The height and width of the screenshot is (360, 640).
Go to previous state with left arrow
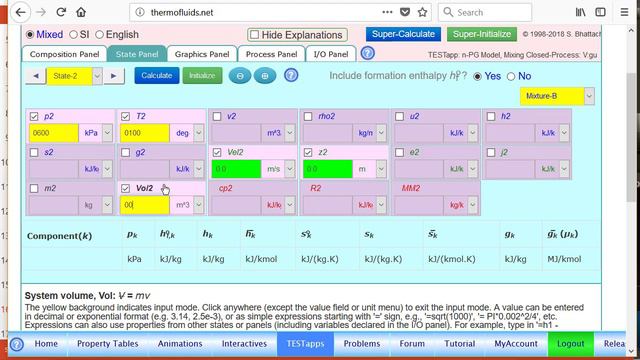(x=36, y=76)
